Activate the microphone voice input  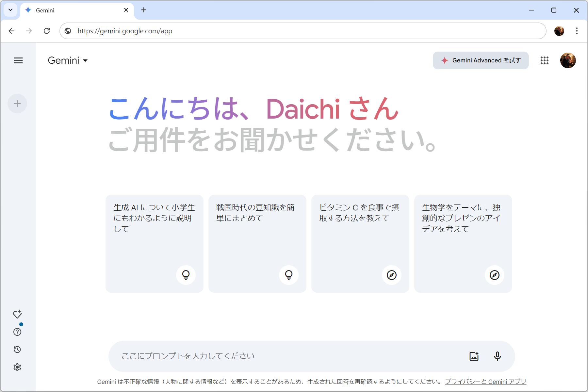(497, 356)
